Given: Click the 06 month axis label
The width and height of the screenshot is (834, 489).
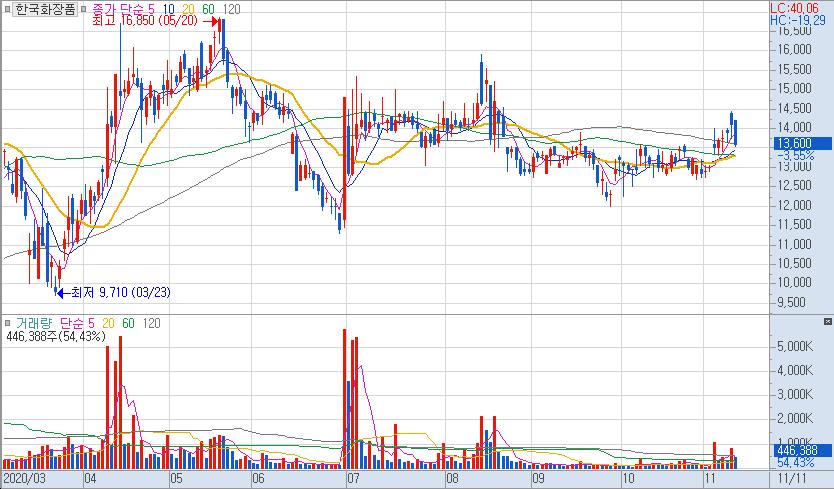Looking at the screenshot, I should point(258,478).
